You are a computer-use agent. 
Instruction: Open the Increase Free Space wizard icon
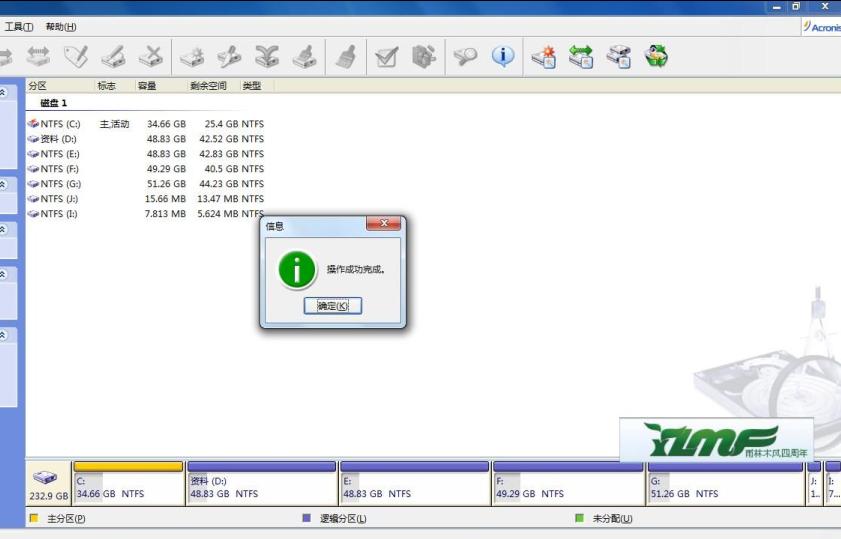click(581, 57)
